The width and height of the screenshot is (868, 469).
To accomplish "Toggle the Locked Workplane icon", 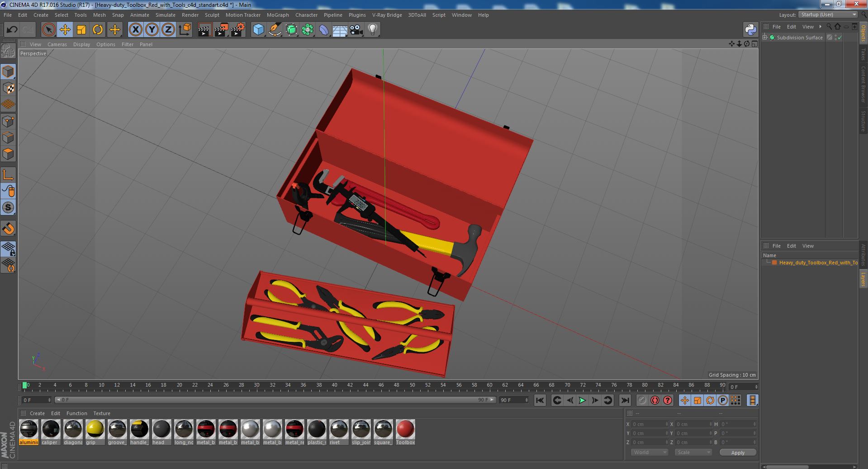I will [8, 249].
